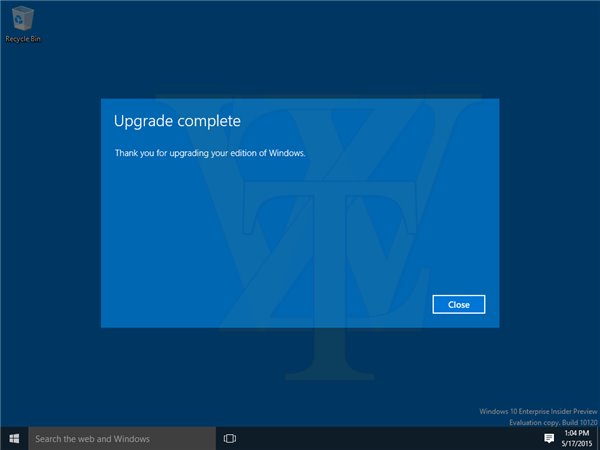Click the blank dialog area left of Close
This screenshot has height=450, width=600.
pos(300,304)
